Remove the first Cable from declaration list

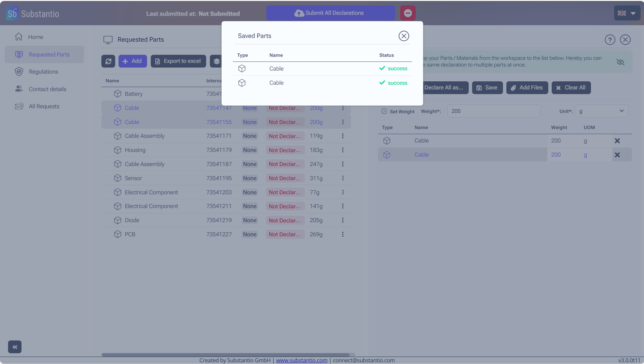(x=617, y=141)
